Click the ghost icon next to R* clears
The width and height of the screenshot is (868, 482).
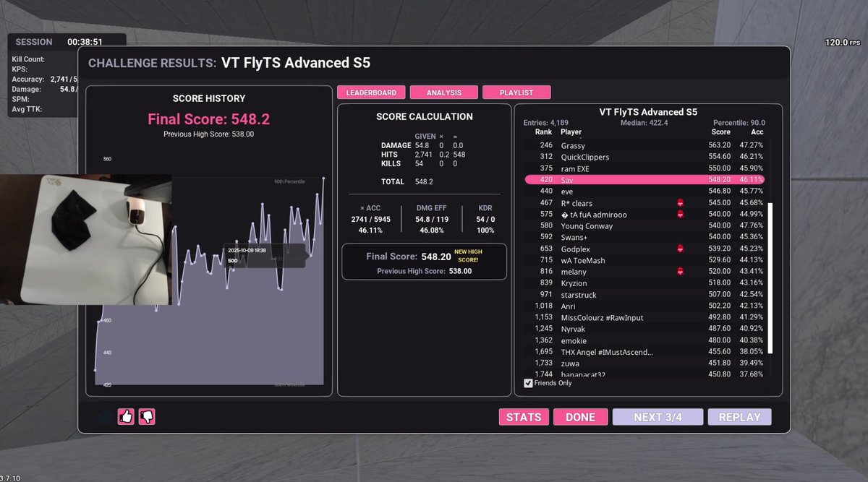pyautogui.click(x=681, y=203)
